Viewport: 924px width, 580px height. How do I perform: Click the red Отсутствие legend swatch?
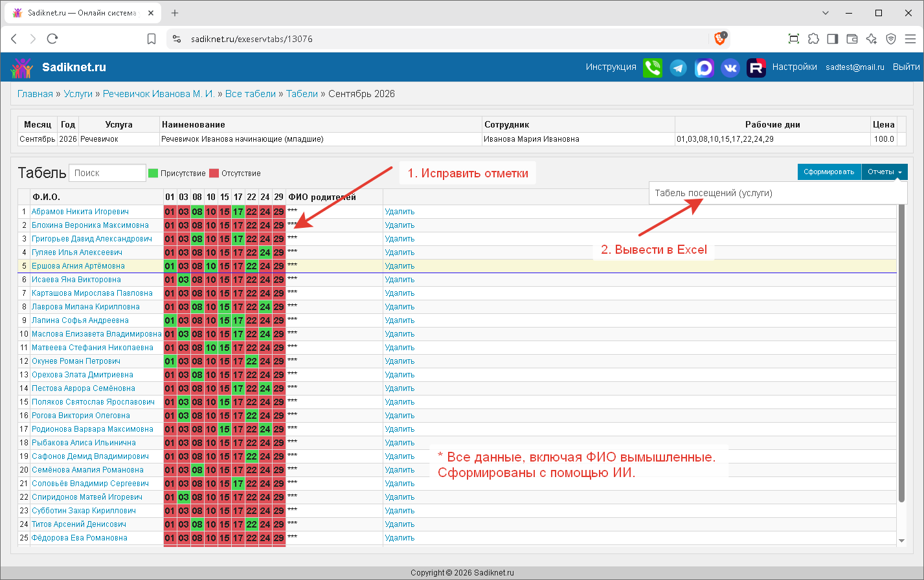tap(214, 173)
